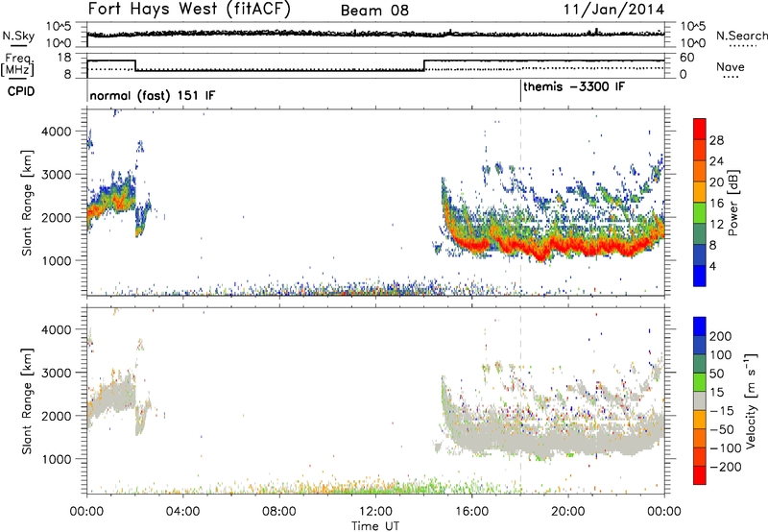The image size is (768, 532).
Task: Click the 'themis -3300 IF' text
Action: [574, 86]
